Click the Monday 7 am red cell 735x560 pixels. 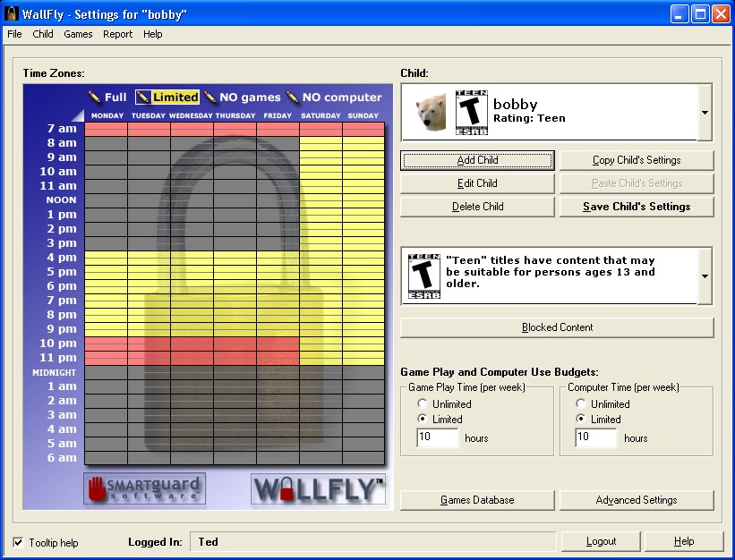tap(106, 129)
